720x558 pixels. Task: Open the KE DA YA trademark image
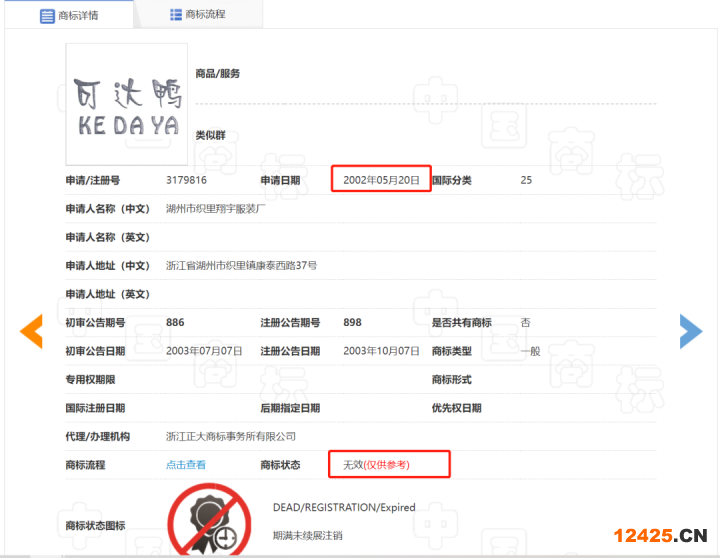point(127,104)
